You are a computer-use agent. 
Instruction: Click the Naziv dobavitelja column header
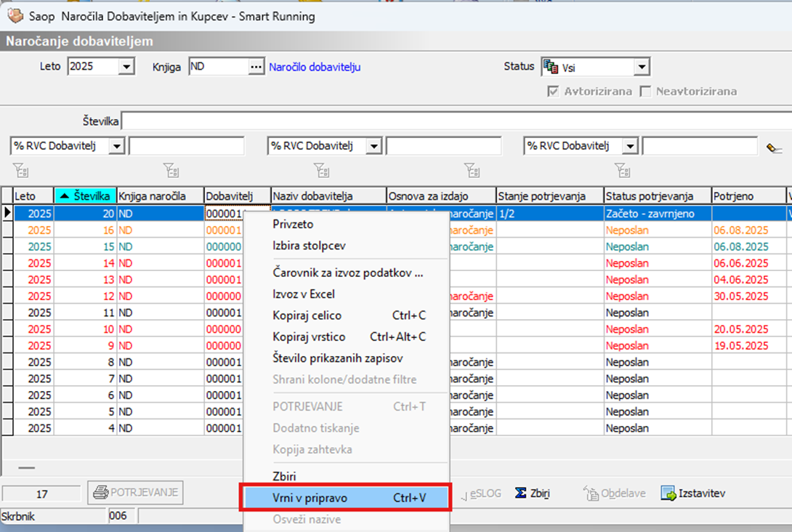tap(329, 196)
